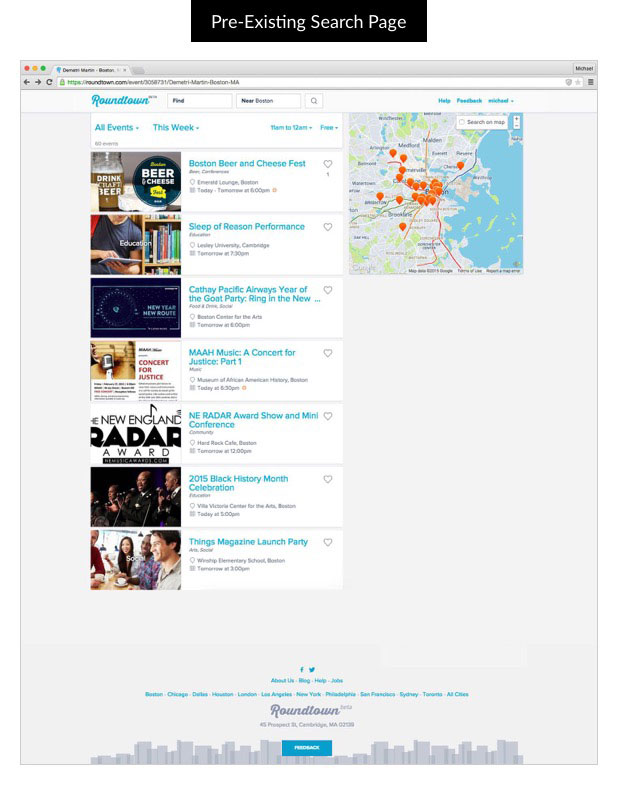618x785 pixels.
Task: Open NE RADAR Award Show title link
Action: [x=253, y=420]
